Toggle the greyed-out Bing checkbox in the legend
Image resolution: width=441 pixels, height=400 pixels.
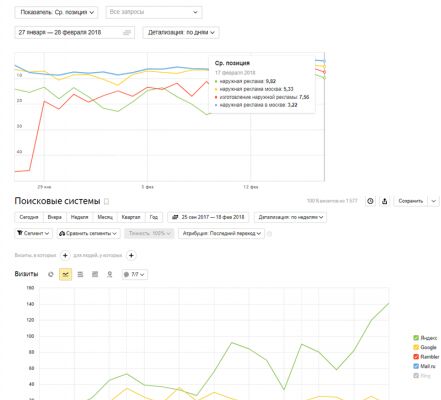click(x=416, y=376)
